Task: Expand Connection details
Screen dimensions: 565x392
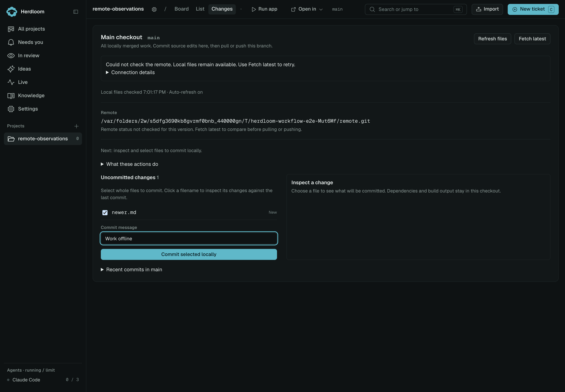Action: pos(130,73)
